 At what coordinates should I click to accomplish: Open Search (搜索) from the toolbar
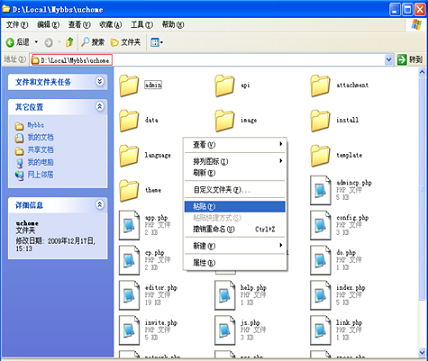point(93,42)
